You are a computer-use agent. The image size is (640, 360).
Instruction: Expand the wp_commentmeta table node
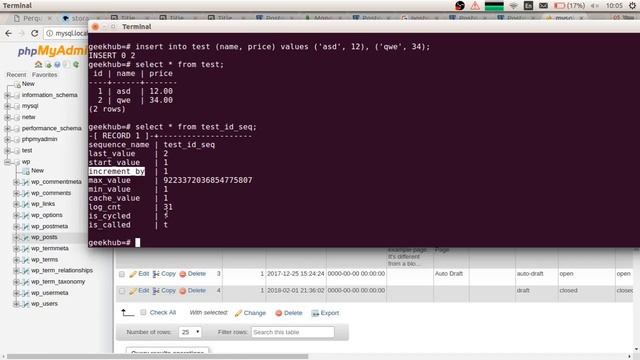tap(16, 182)
